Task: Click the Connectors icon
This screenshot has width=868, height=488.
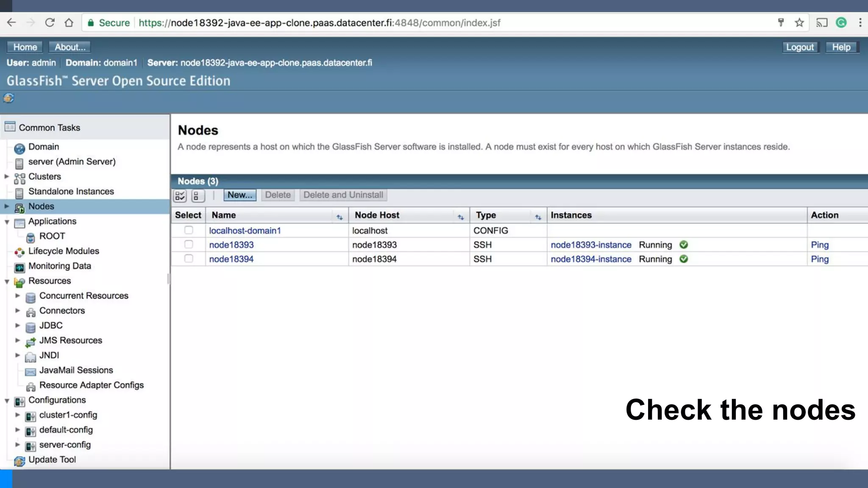Action: (31, 312)
